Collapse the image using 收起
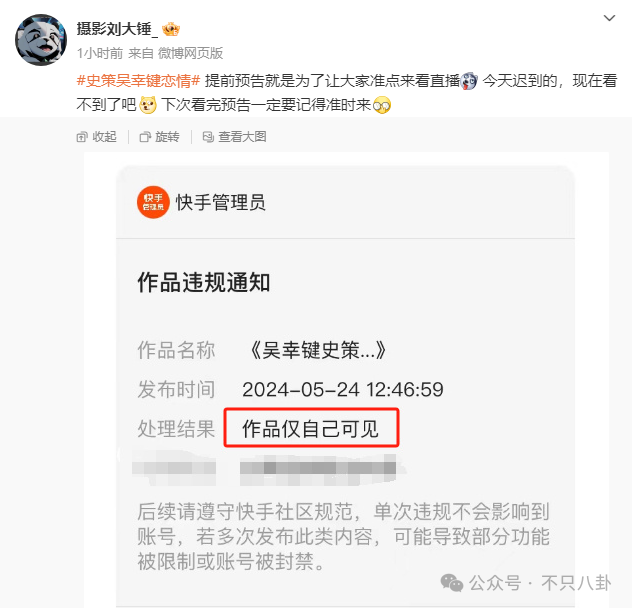 click(x=97, y=137)
